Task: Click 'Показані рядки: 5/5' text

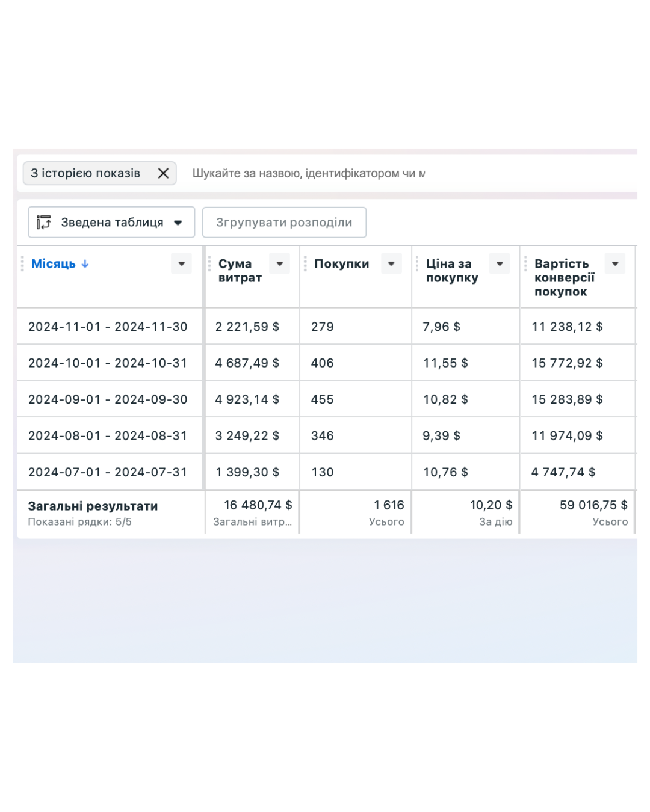Action: point(79,522)
